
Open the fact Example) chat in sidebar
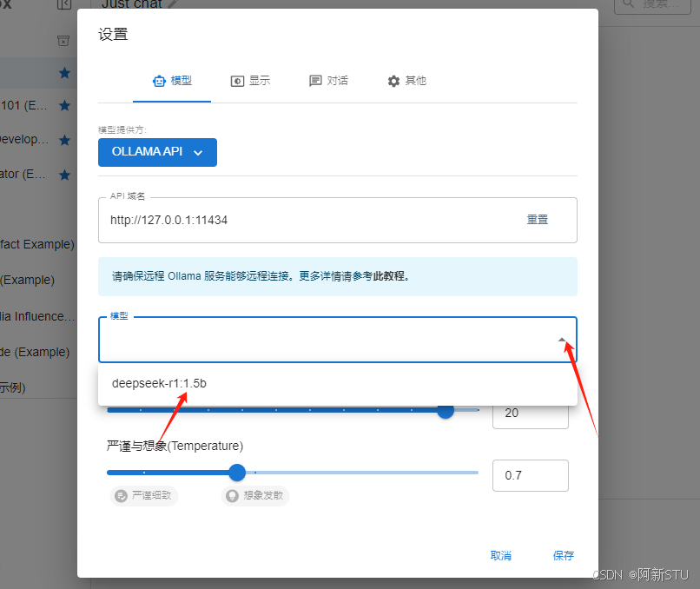pos(38,245)
